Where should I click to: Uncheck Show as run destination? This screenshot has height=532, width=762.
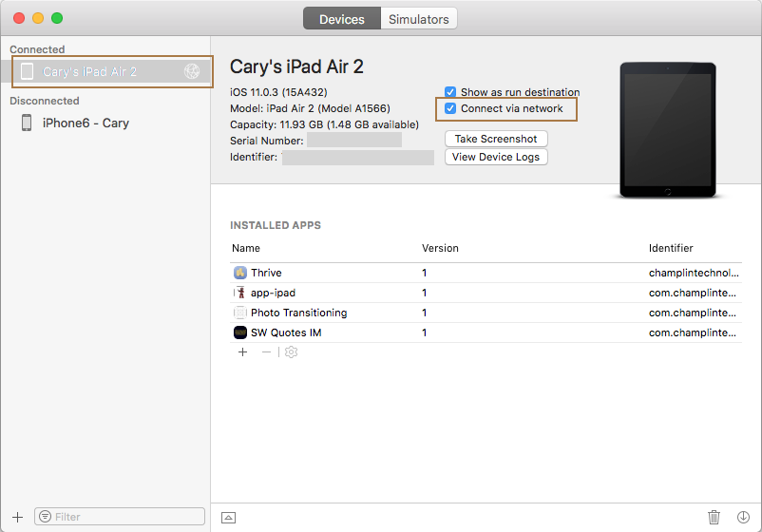click(x=450, y=92)
